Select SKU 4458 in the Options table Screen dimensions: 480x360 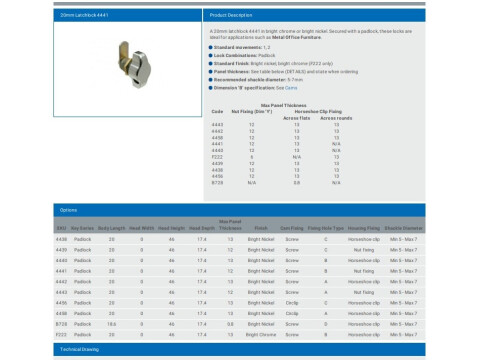tap(61, 314)
